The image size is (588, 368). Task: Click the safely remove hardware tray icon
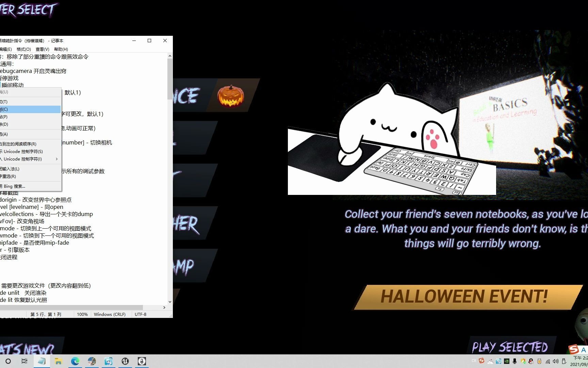tap(564, 361)
